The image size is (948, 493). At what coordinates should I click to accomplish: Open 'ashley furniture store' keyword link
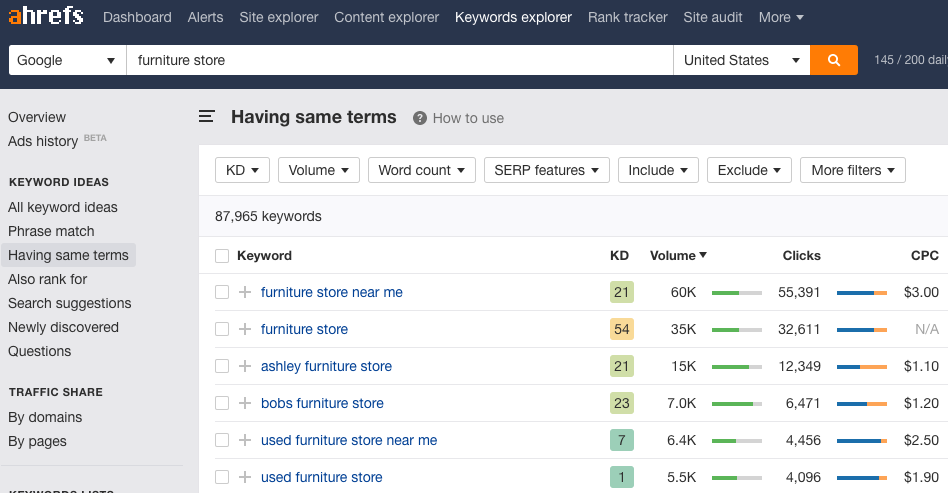[x=326, y=366]
